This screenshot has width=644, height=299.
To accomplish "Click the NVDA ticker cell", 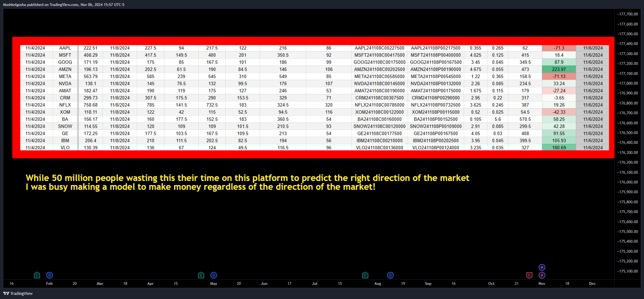I will click(x=65, y=84).
